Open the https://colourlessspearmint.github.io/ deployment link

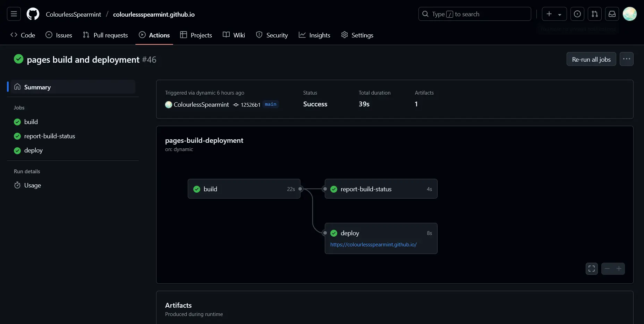[x=373, y=245]
